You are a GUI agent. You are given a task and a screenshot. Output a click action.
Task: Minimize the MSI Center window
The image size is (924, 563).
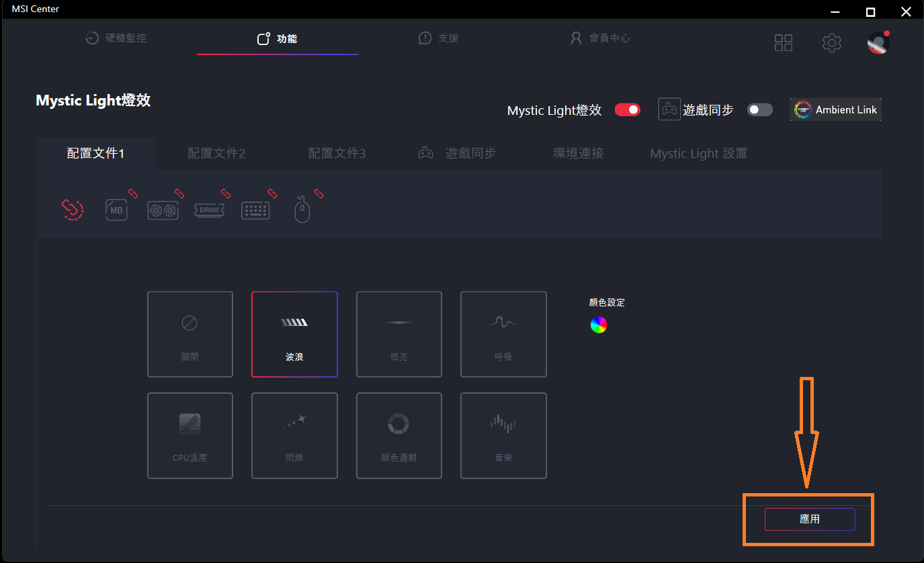click(x=835, y=11)
